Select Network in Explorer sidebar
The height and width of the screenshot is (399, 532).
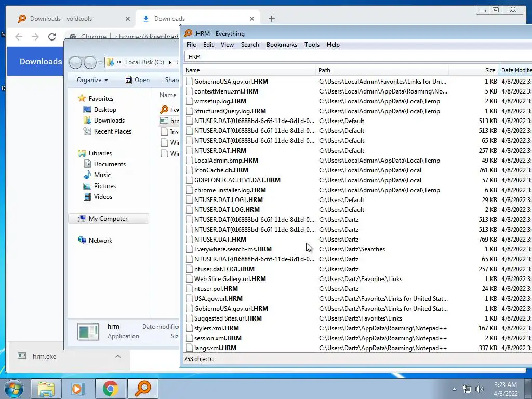(x=100, y=241)
